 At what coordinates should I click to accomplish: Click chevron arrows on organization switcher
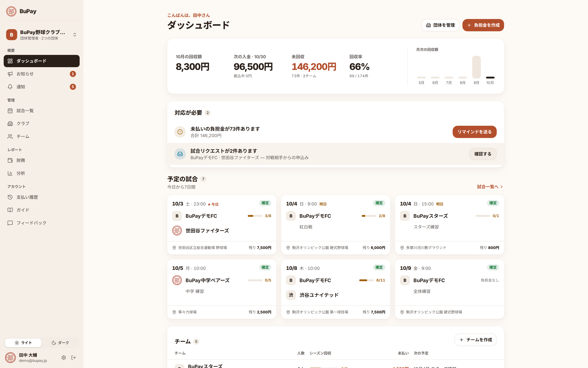coord(75,35)
